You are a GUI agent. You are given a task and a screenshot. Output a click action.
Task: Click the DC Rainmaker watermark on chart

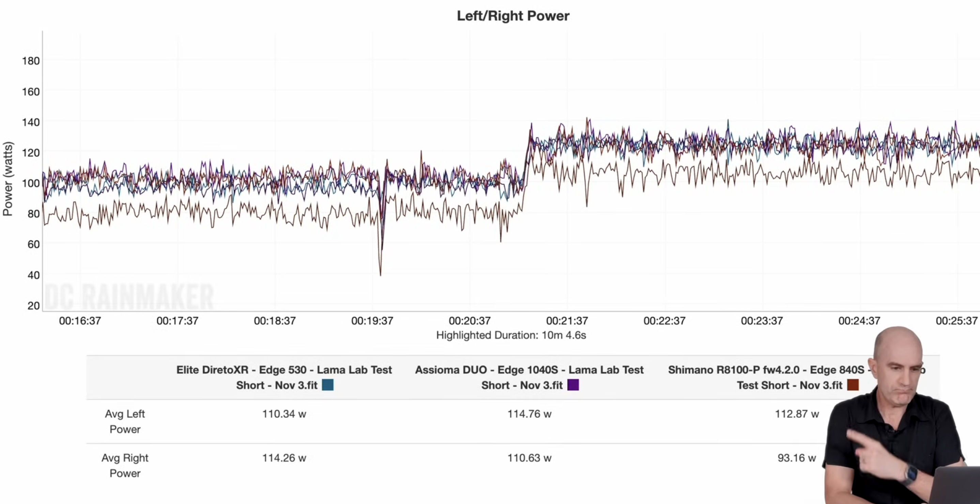click(129, 297)
